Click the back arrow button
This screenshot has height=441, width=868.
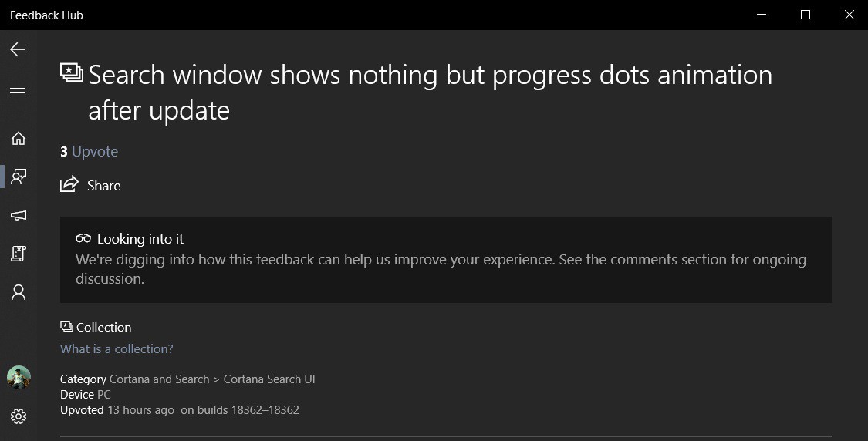[x=18, y=49]
